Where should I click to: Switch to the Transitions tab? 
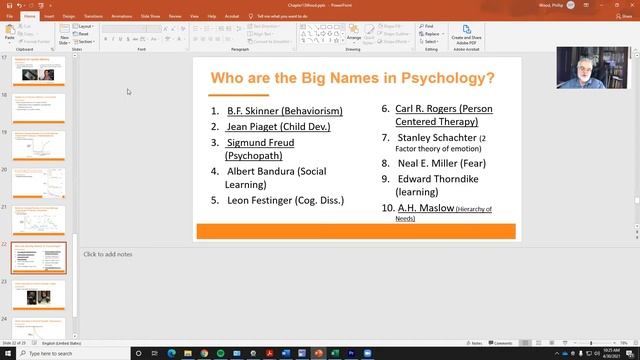point(93,16)
